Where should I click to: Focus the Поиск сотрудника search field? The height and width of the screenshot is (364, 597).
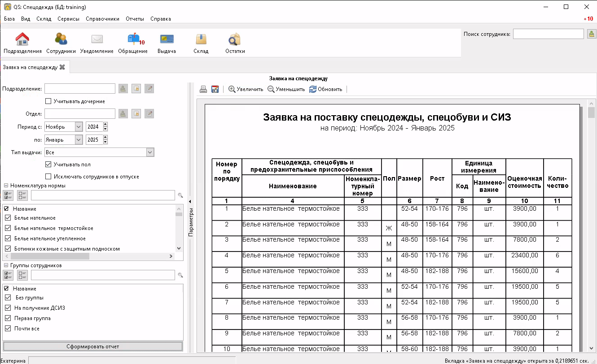(549, 34)
